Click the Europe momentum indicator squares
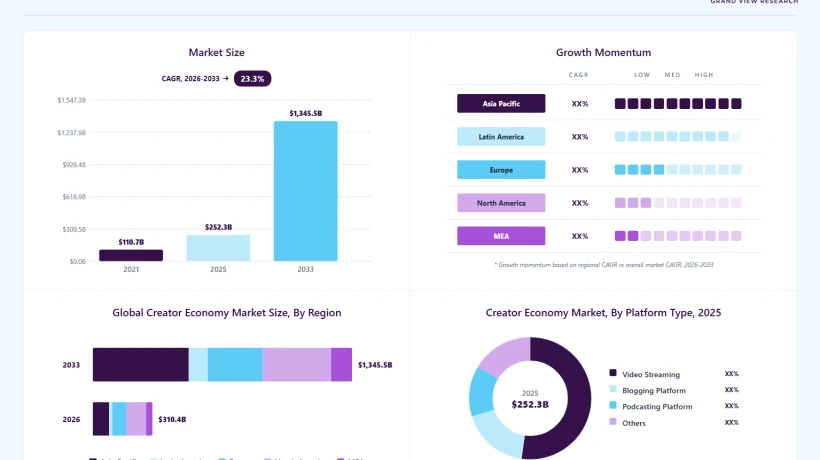The image size is (820, 460). tap(678, 170)
